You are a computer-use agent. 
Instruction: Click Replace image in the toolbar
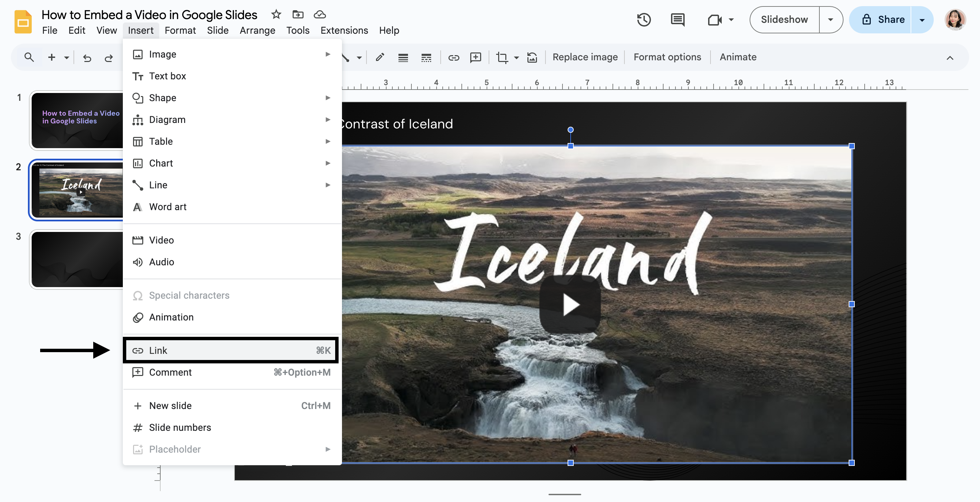585,57
